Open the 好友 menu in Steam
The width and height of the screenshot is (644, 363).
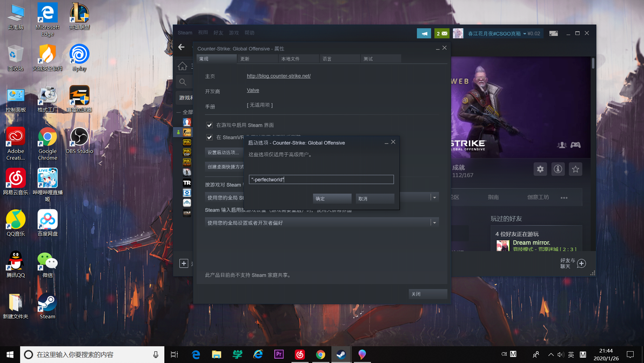218,33
